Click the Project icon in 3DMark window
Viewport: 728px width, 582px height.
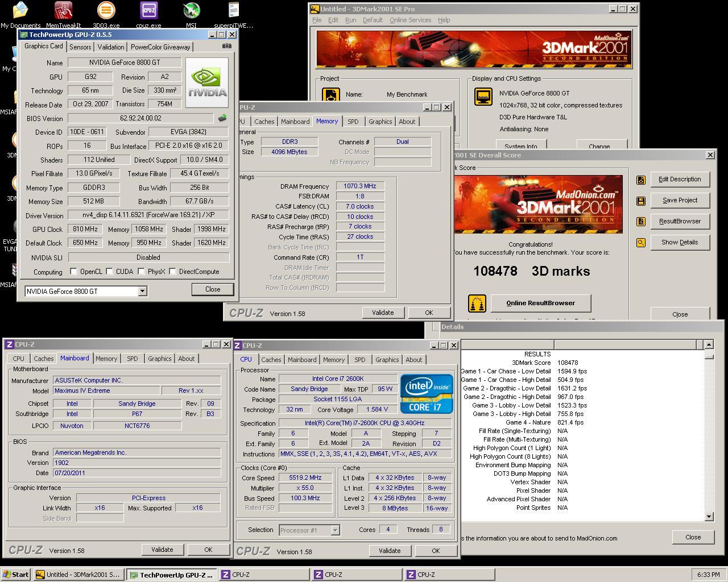point(330,95)
